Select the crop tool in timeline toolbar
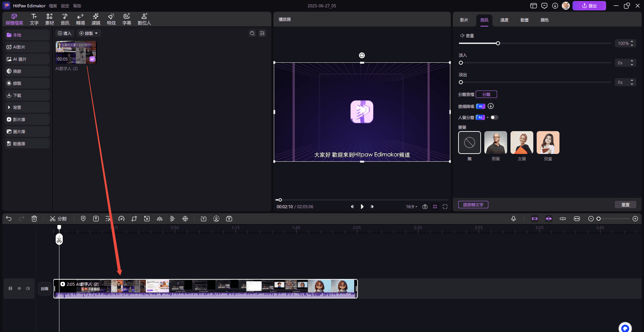The width and height of the screenshot is (644, 332). [x=134, y=219]
